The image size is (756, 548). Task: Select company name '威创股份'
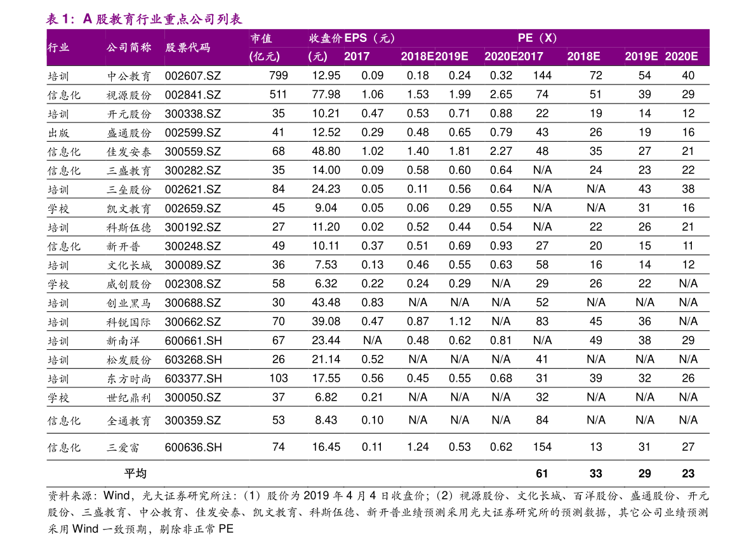[x=129, y=284]
